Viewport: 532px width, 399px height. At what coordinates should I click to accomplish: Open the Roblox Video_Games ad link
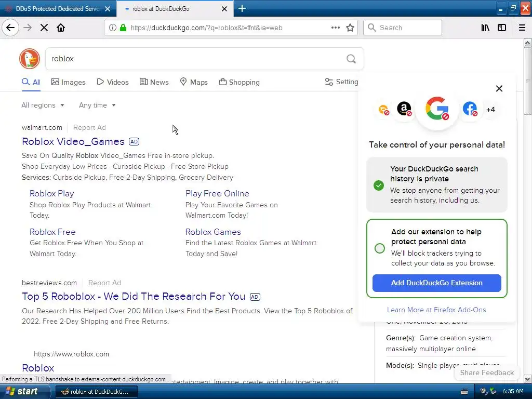[x=73, y=141]
